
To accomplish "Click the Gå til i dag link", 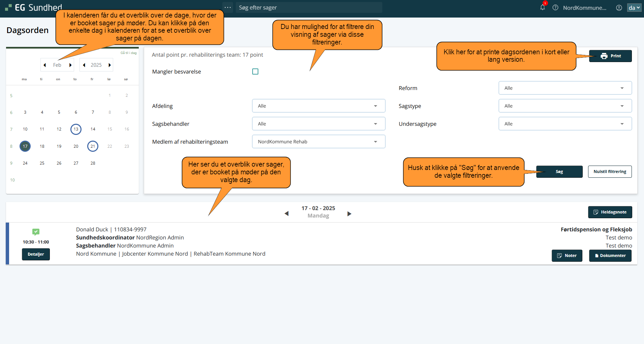I will pyautogui.click(x=128, y=53).
